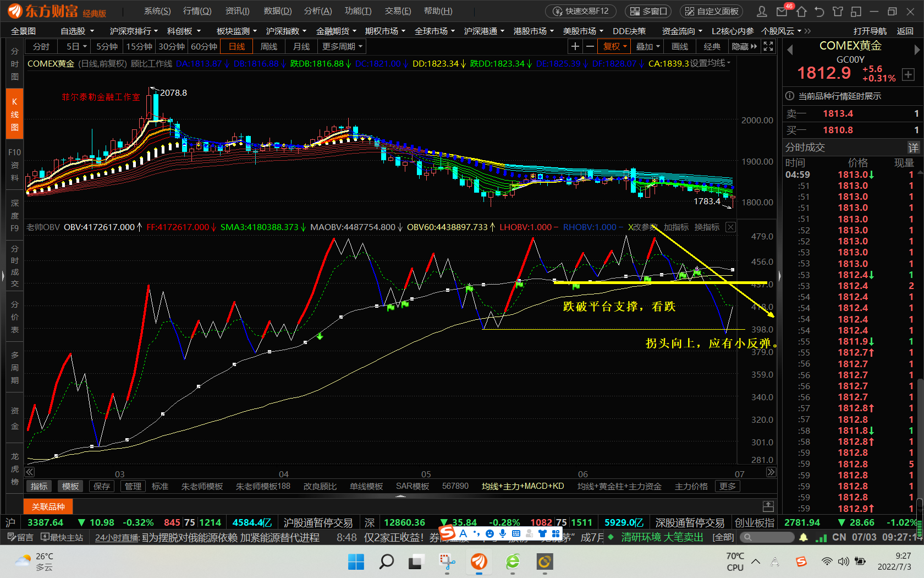Open the skin/theme shirt icon
This screenshot has width=924, height=578.
click(x=838, y=12)
